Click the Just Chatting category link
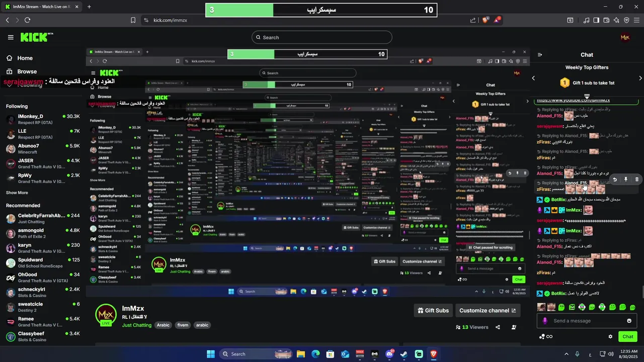The width and height of the screenshot is (644, 362). [136, 325]
